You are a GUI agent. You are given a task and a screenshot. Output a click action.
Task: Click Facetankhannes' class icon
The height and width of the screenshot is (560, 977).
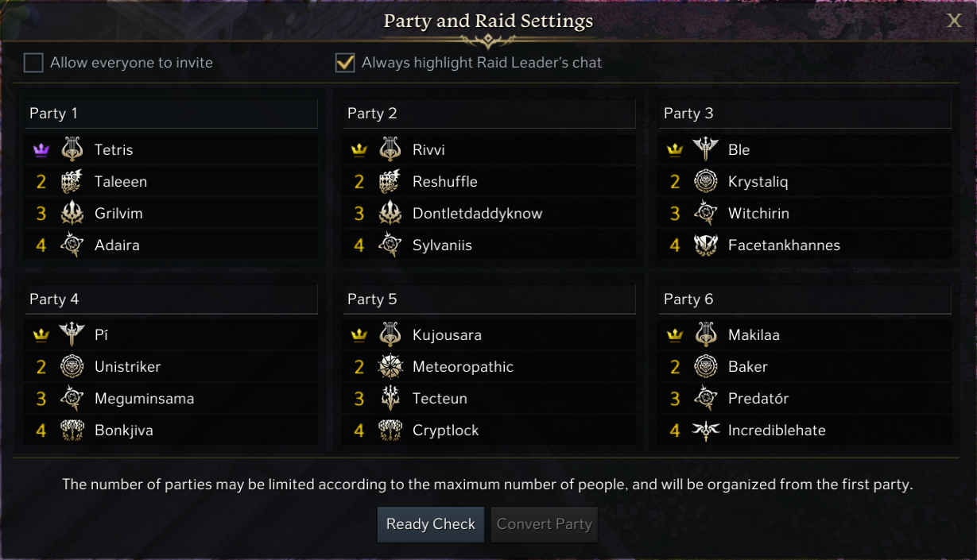pos(706,245)
